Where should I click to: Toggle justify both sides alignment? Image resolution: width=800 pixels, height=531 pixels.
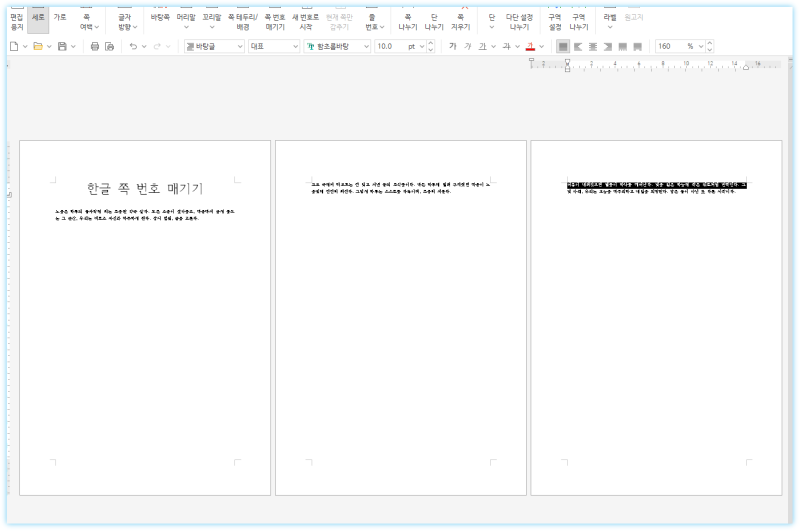(x=563, y=46)
